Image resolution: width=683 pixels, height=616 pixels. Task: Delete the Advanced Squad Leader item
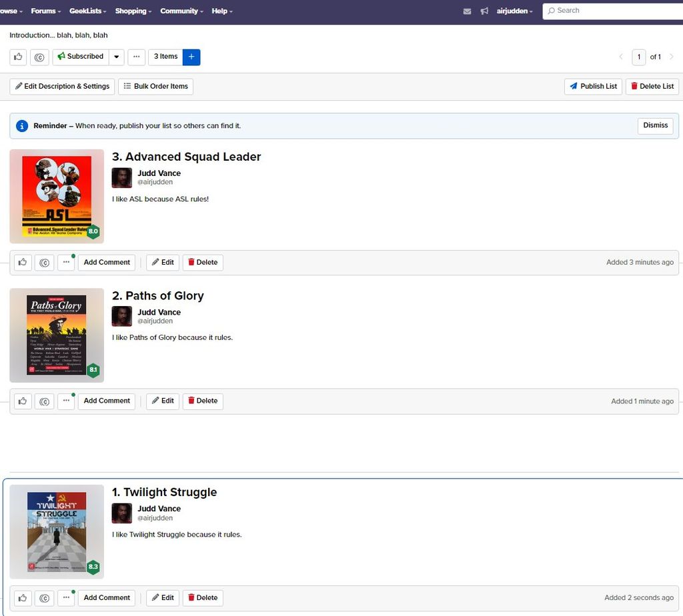pos(203,263)
